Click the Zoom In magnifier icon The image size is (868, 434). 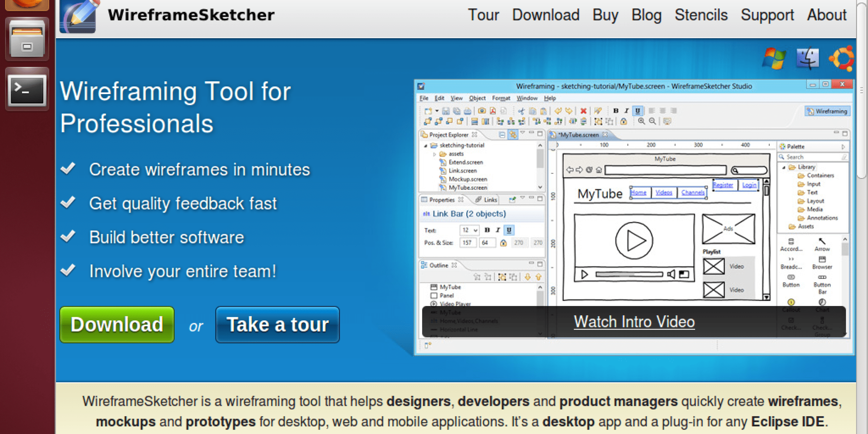(x=641, y=121)
